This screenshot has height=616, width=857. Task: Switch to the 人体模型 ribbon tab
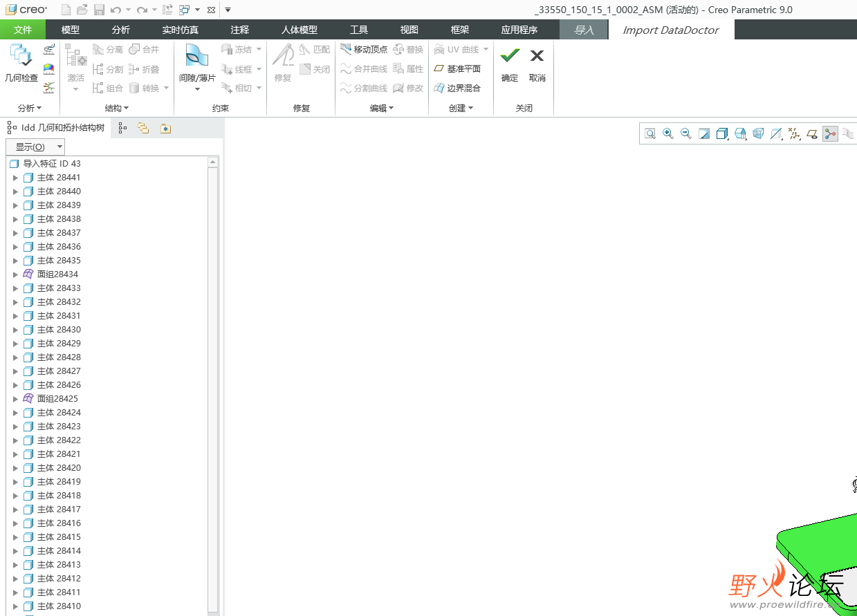[300, 30]
